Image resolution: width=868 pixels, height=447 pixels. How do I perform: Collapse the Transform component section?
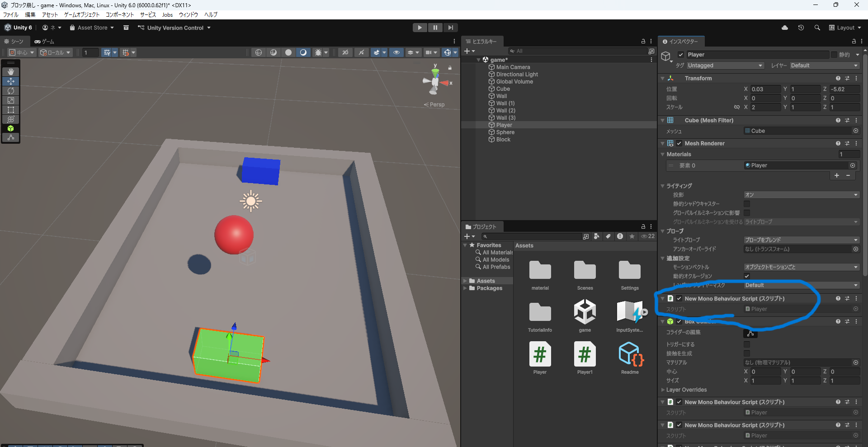(663, 78)
